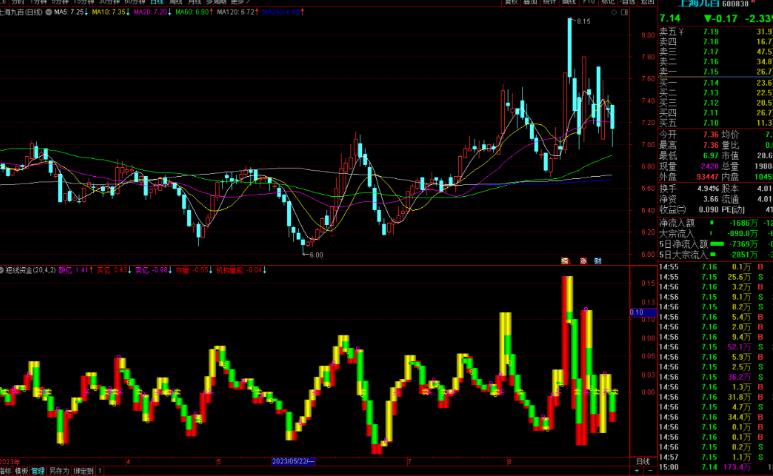Click the 最低 6.97 lowest price
This screenshot has height=476, width=773.
(710, 156)
